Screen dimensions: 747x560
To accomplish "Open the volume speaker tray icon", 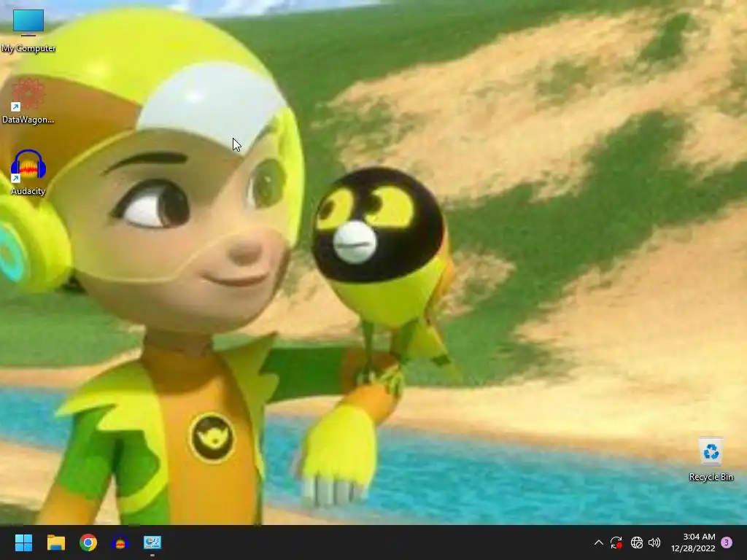I will 654,542.
